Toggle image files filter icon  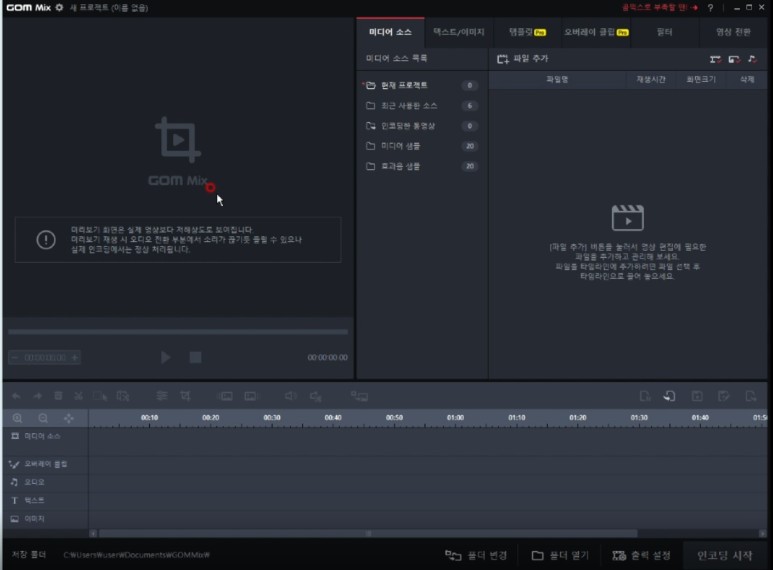tap(734, 59)
